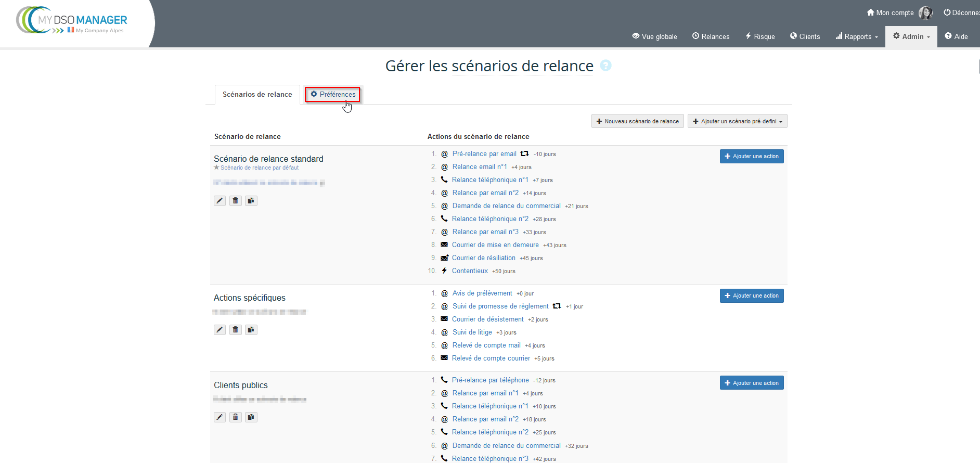Open Mon compte in the top bar

890,13
